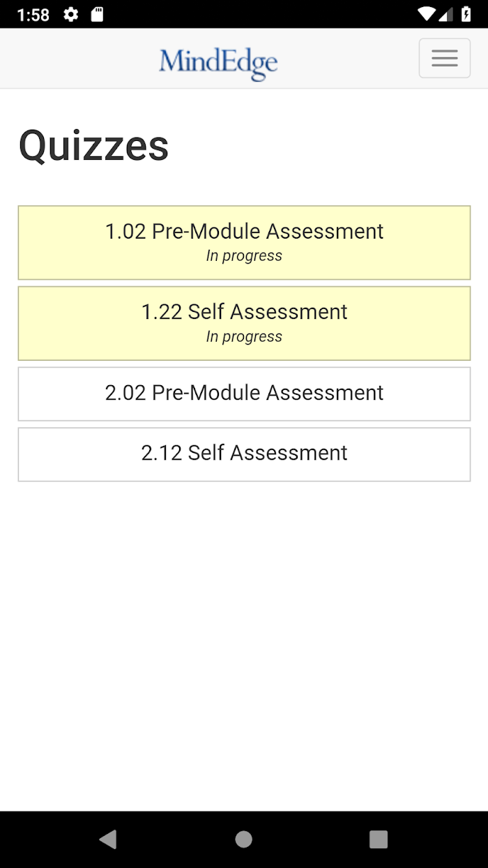
Task: Tap 'In progress' status under 1.22 assessment
Action: click(x=244, y=337)
